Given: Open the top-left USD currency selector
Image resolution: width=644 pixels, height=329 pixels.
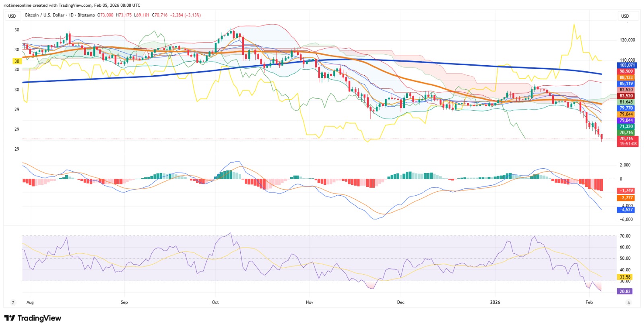Looking at the screenshot, I should tap(12, 16).
